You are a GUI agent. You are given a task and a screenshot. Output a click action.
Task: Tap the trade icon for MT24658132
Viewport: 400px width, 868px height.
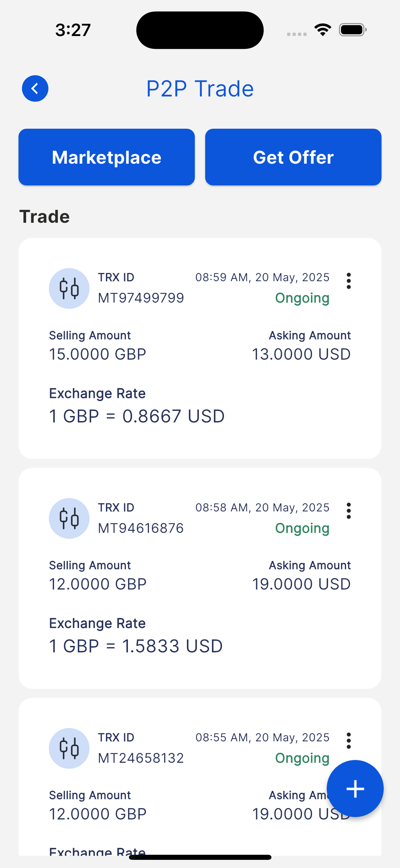click(69, 748)
